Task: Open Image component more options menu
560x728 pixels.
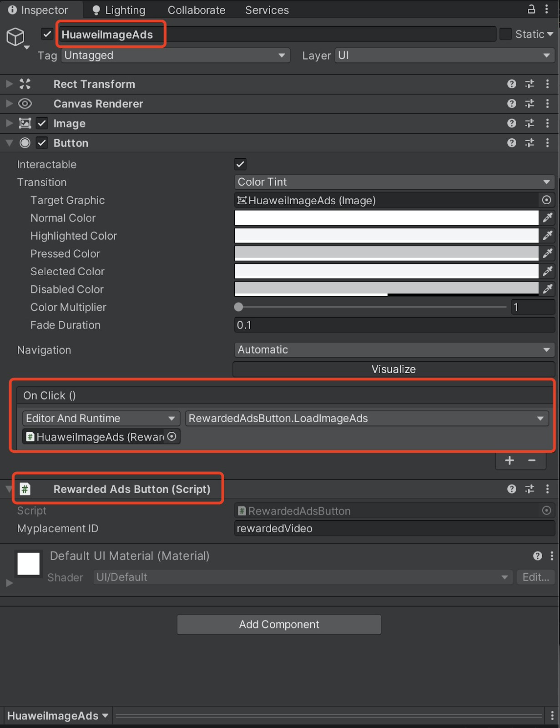Action: point(547,123)
